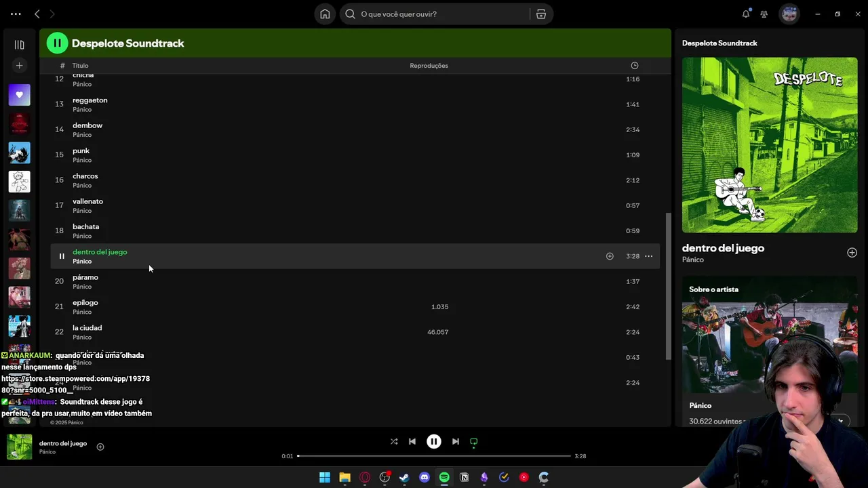Screen dimensions: 868x488
Task: Select track 17 vallenato
Action: coord(355,205)
